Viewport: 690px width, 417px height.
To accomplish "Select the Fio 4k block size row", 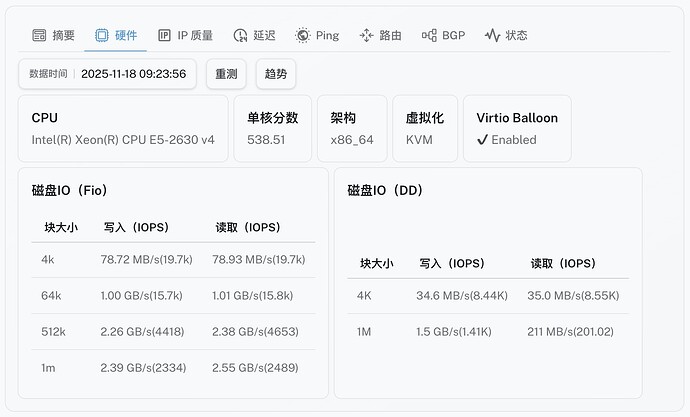I will click(x=173, y=260).
